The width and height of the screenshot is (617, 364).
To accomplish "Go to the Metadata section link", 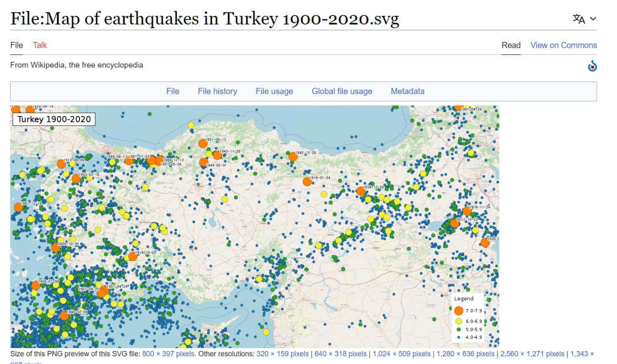I will tap(407, 91).
